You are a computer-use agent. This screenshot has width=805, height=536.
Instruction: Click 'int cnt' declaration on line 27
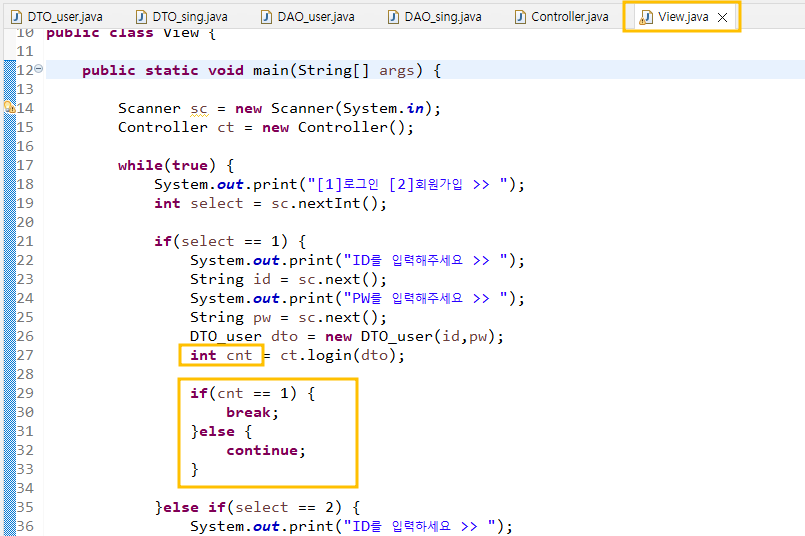coord(221,355)
